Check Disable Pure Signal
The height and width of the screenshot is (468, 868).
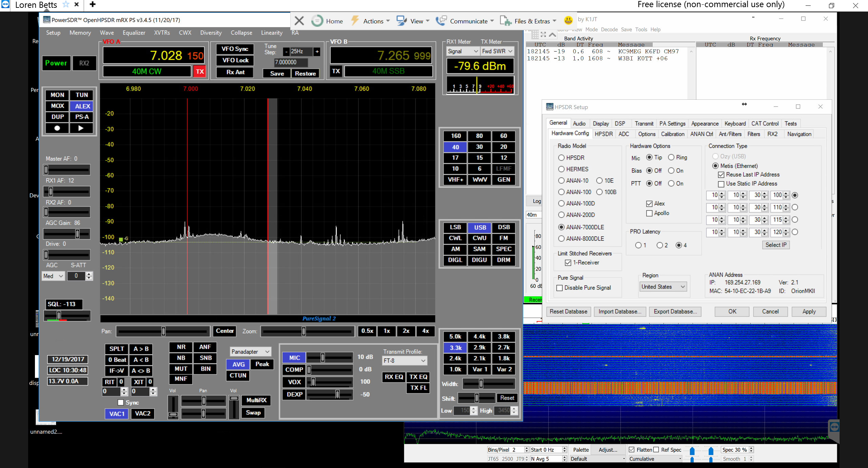[560, 288]
